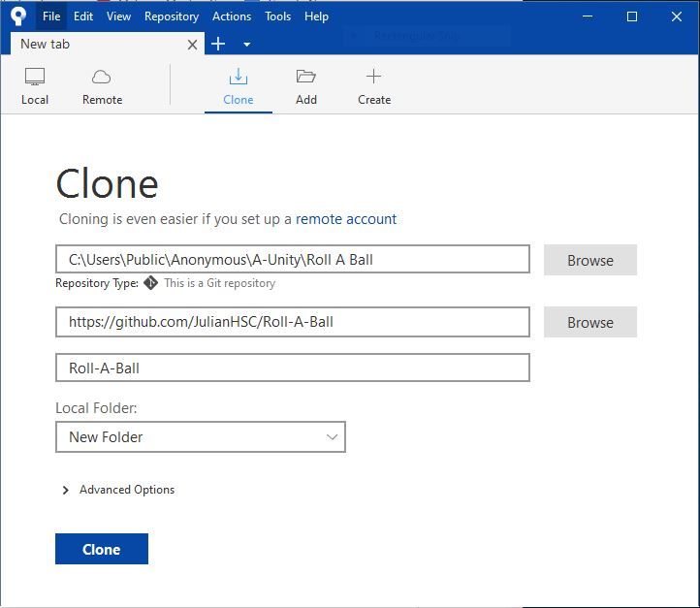Screen dimensions: 700x608
Task: Open a new tab with plus icon
Action: click(x=218, y=45)
